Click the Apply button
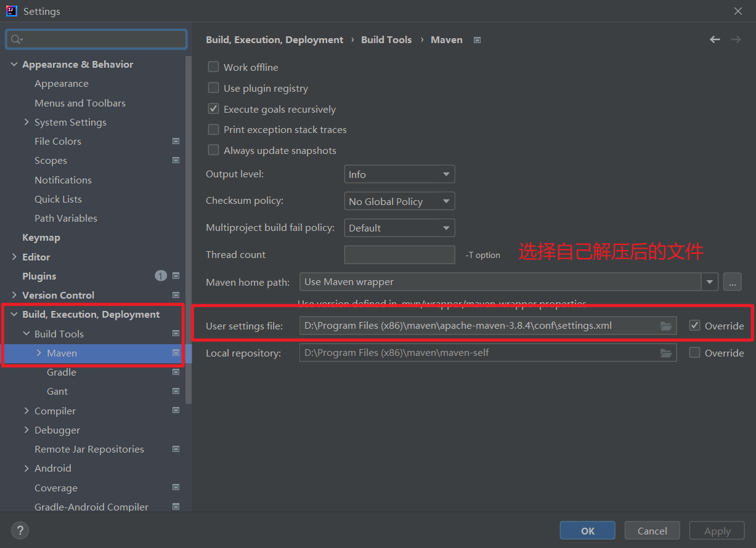The width and height of the screenshot is (756, 548). 717,531
